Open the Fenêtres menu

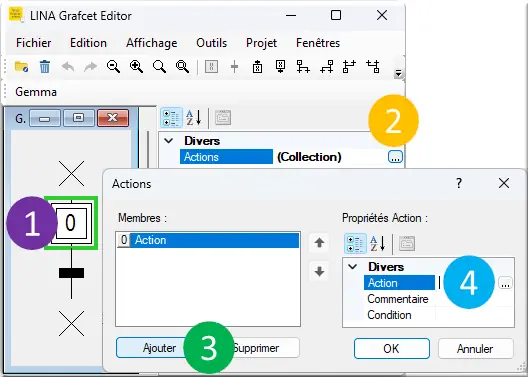(318, 43)
